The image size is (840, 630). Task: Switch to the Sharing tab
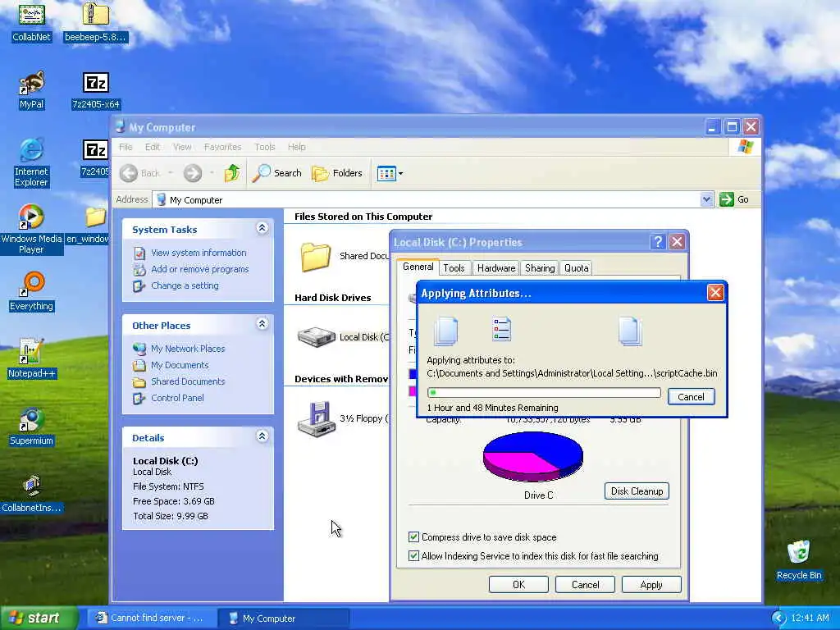540,268
